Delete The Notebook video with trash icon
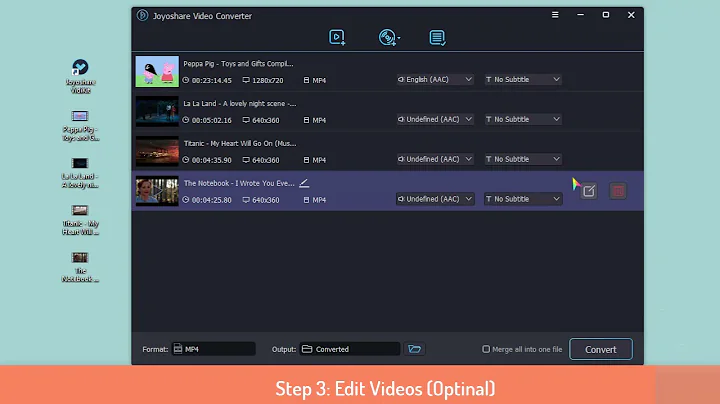The width and height of the screenshot is (720, 404). pos(618,191)
